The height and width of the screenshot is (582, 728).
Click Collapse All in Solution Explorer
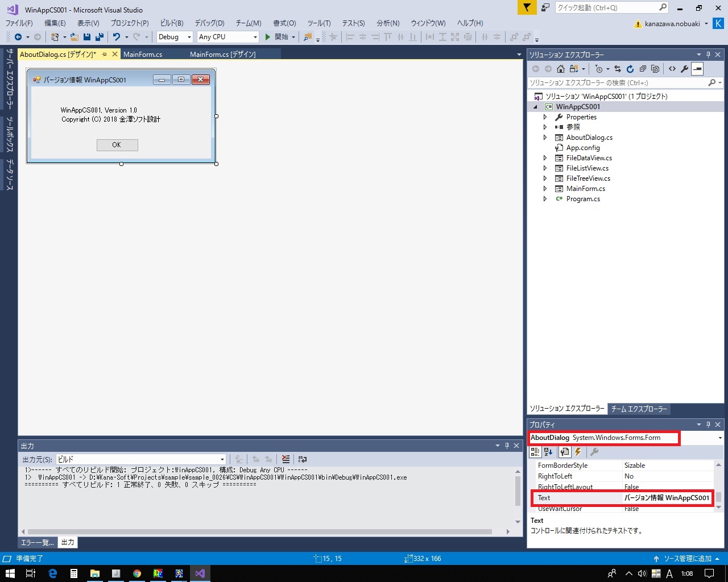tap(643, 69)
